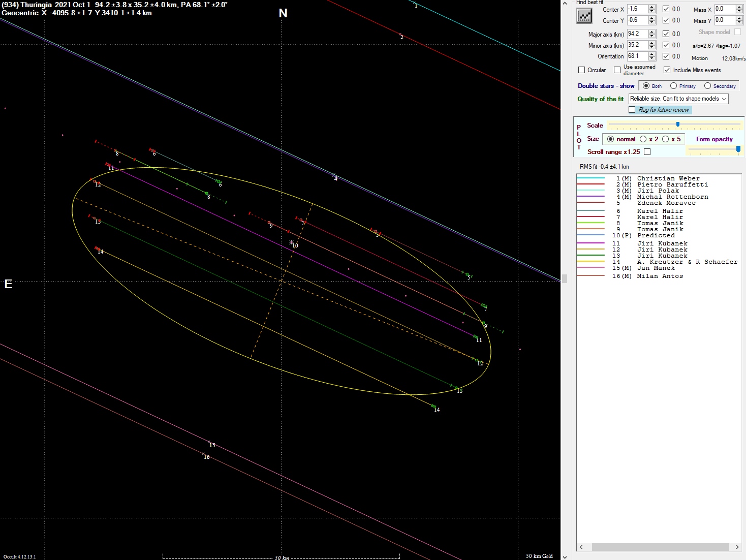This screenshot has width=746, height=560.
Task: Click the Mass X input field
Action: point(725,9)
